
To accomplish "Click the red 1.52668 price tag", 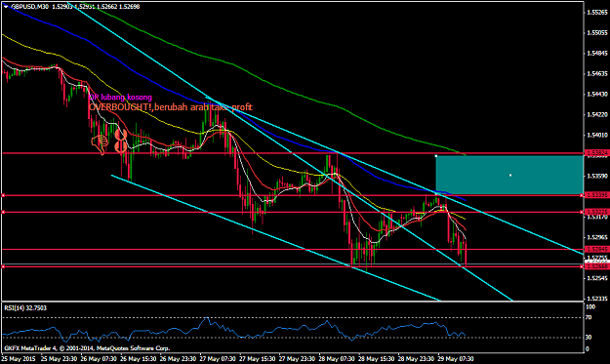I will (596, 266).
